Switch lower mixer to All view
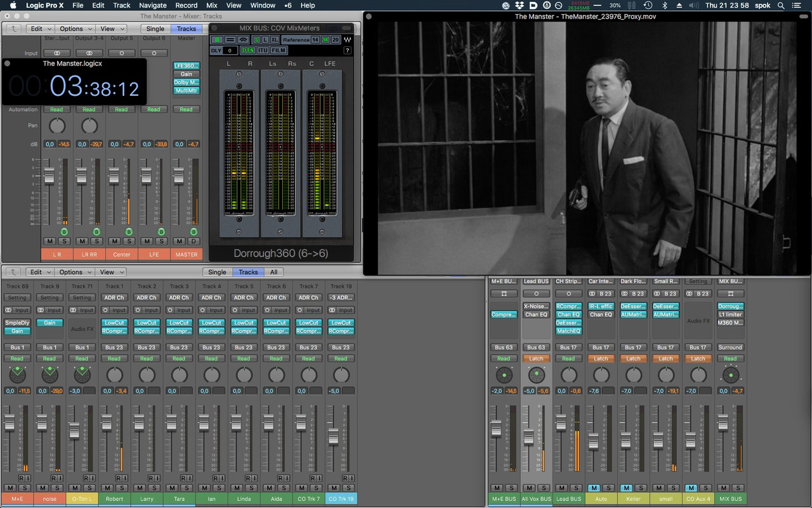This screenshot has height=508, width=812. (273, 272)
